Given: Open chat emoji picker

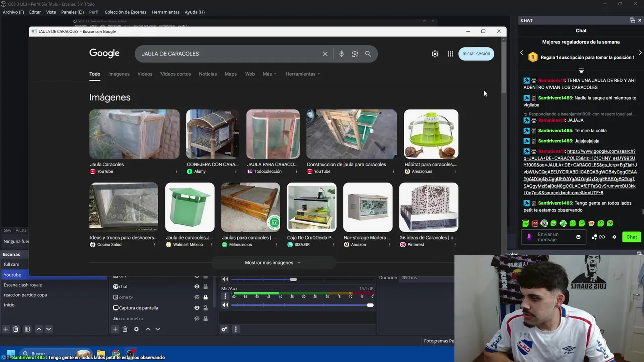Looking at the screenshot, I should click(578, 237).
